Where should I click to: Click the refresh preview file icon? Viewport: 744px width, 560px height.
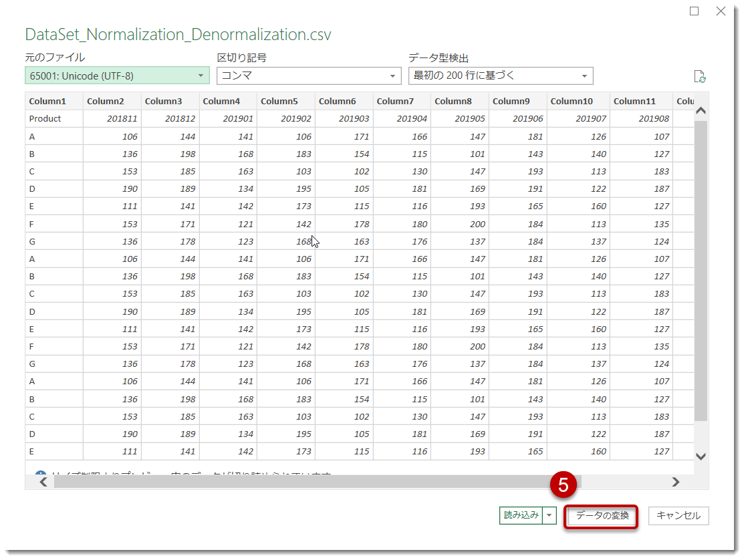(x=699, y=76)
